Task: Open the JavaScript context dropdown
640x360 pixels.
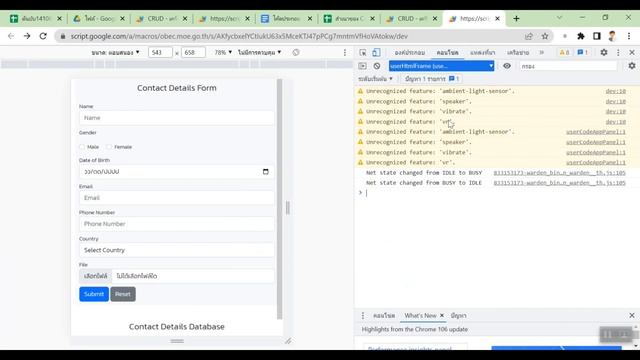Action: coord(441,66)
